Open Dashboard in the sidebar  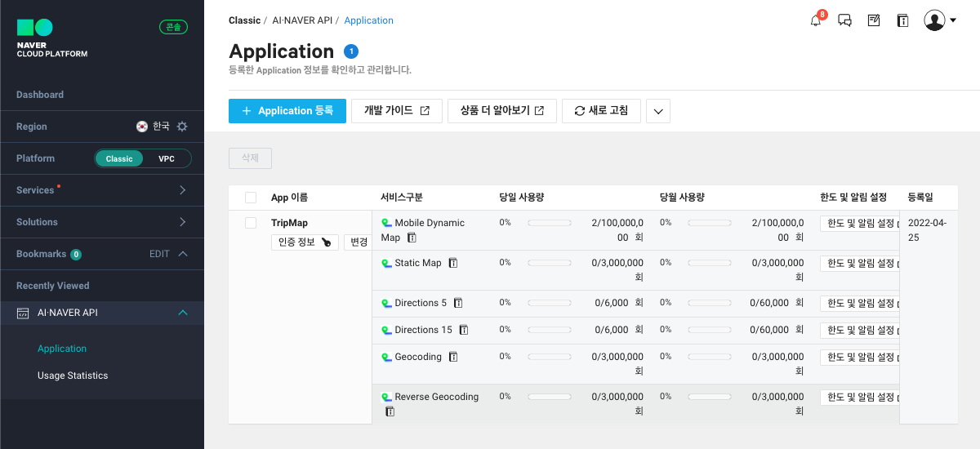(x=40, y=95)
